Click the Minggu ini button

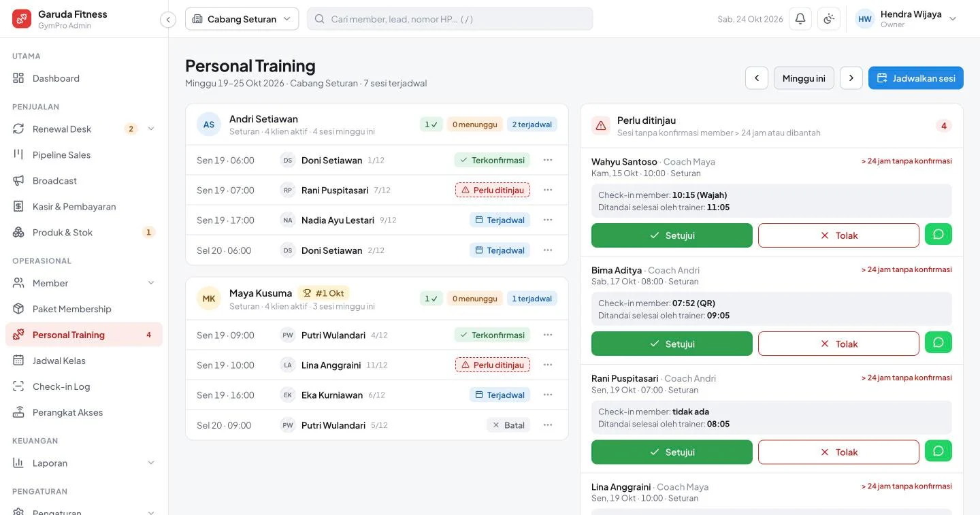pos(804,78)
